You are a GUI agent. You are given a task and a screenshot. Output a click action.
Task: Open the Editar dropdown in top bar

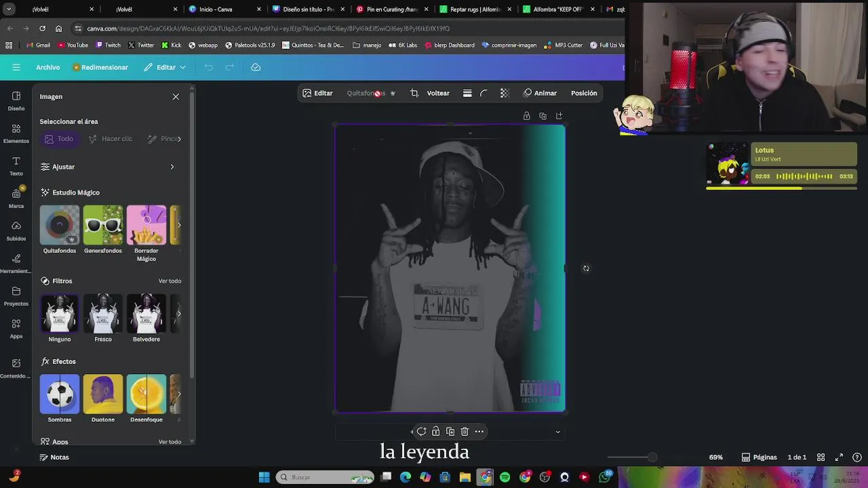point(165,67)
